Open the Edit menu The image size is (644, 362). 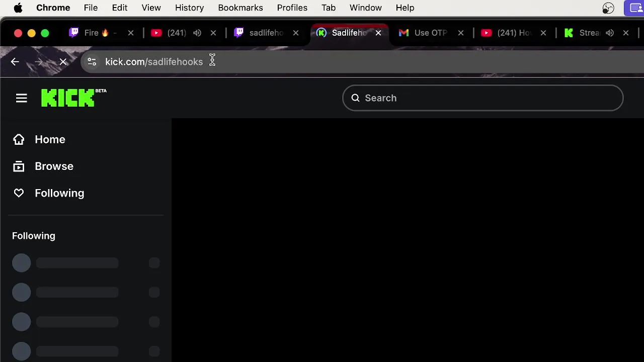[119, 8]
